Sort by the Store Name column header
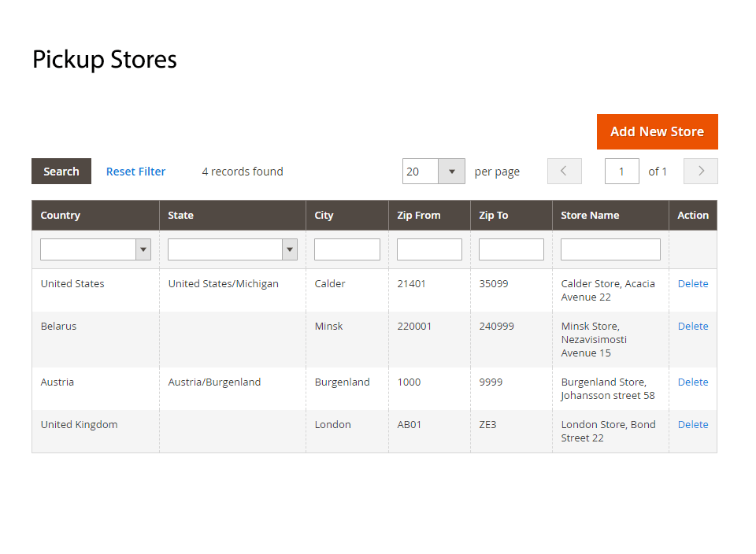756x554 pixels. pyautogui.click(x=590, y=215)
